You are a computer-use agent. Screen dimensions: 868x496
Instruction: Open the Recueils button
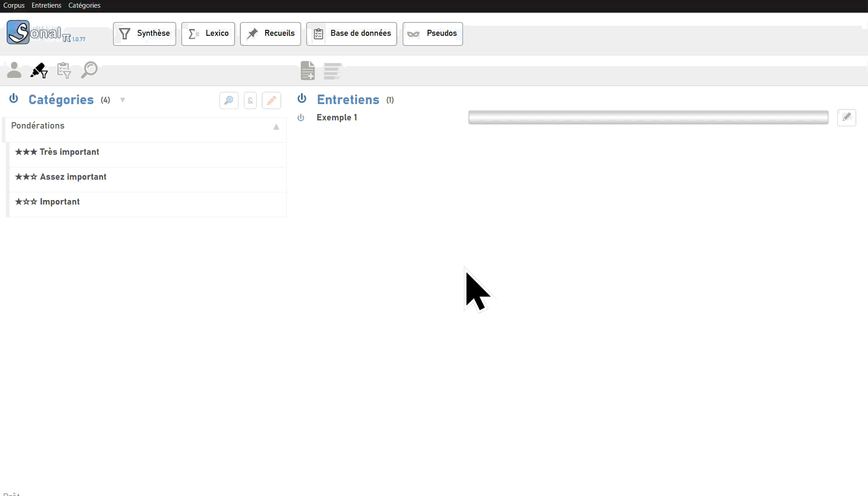pos(271,33)
